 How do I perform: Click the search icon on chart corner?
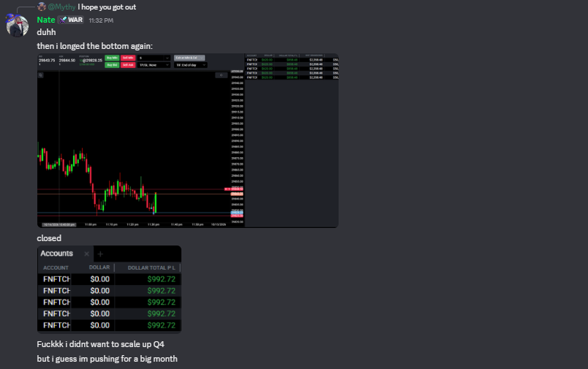[40, 75]
